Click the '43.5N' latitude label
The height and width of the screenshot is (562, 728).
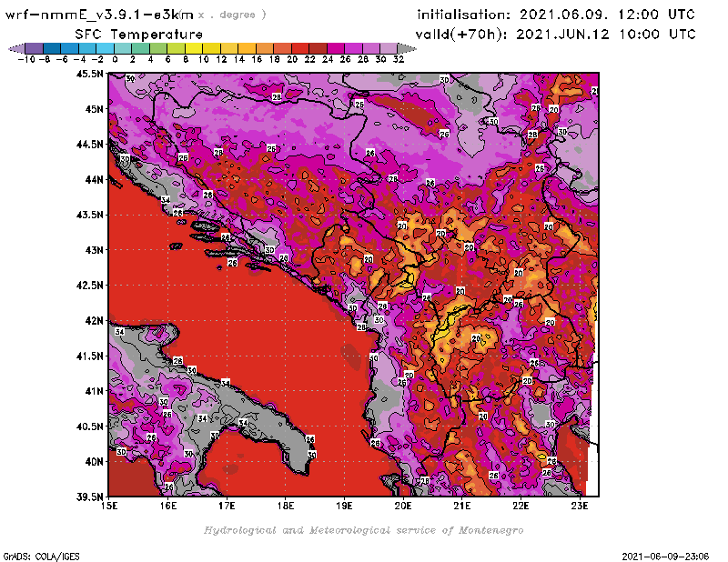click(89, 215)
